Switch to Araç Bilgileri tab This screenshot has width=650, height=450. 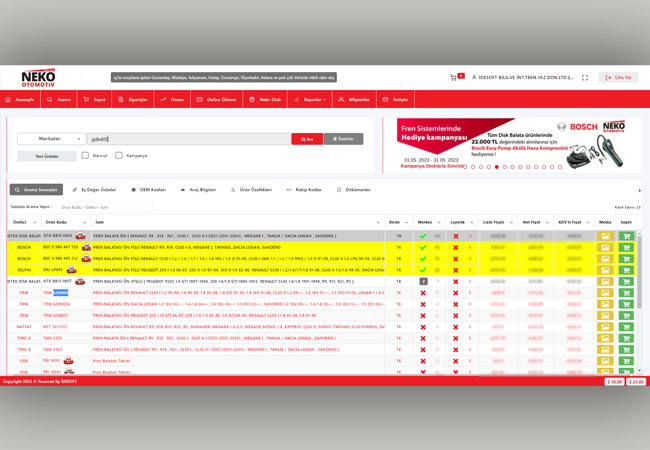click(198, 190)
